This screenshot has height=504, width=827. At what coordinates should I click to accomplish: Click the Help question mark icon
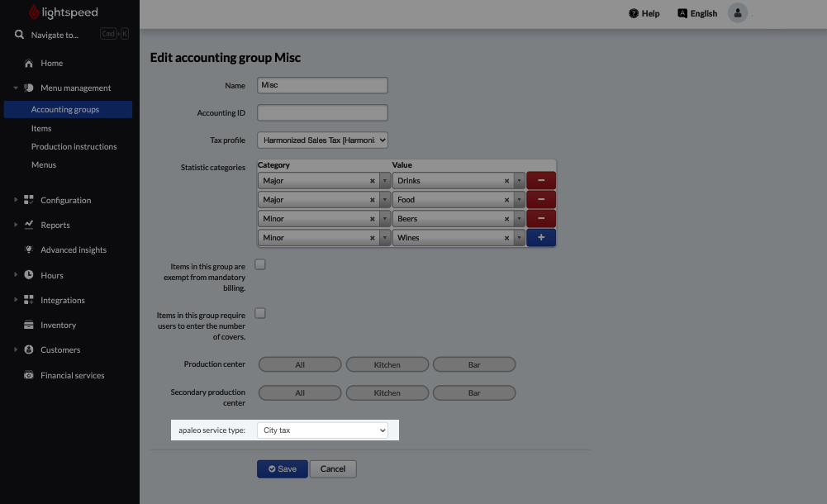pyautogui.click(x=634, y=13)
